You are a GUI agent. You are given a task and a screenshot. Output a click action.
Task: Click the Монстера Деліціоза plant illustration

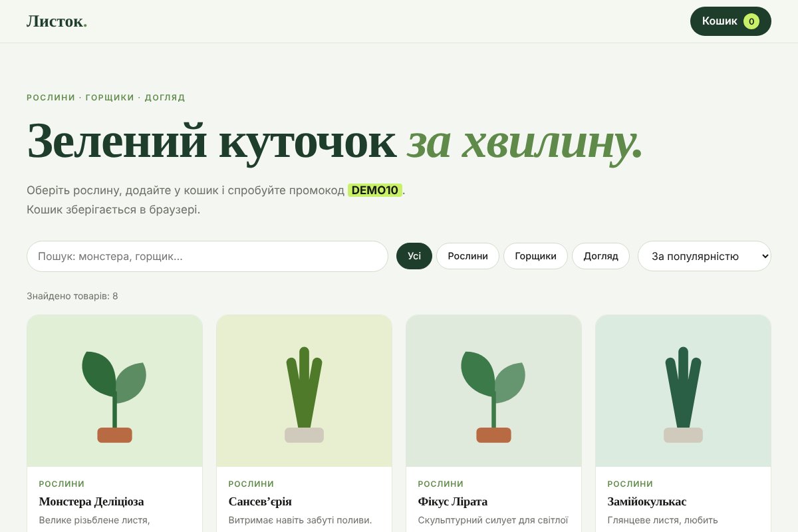[114, 391]
